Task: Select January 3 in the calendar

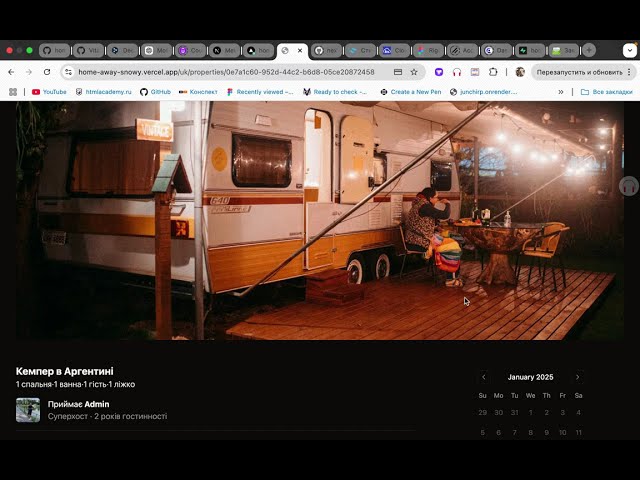Action: point(562,413)
